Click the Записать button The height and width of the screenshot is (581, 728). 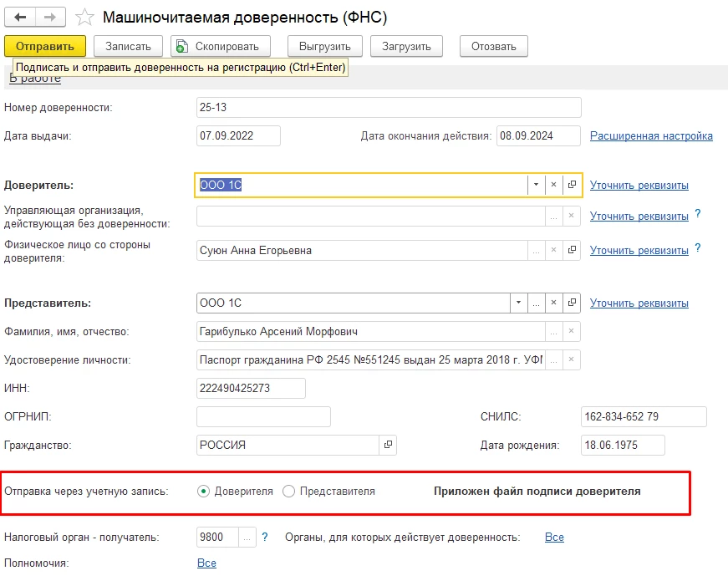[x=128, y=46]
